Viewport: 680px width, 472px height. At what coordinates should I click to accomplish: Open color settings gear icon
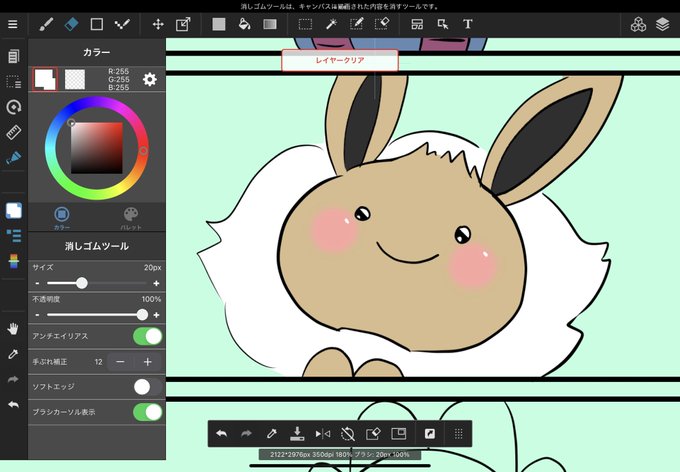150,79
